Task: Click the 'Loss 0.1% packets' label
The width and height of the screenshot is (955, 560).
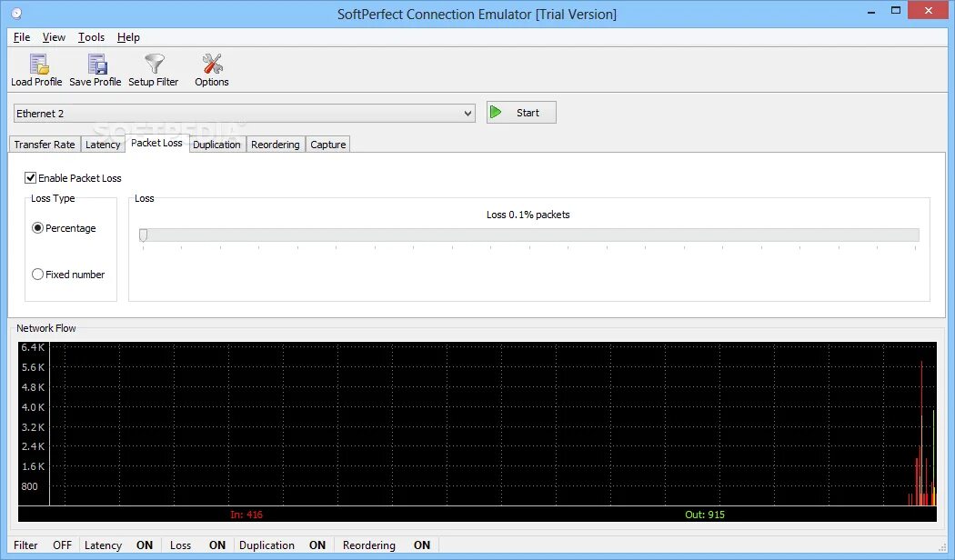Action: point(528,215)
